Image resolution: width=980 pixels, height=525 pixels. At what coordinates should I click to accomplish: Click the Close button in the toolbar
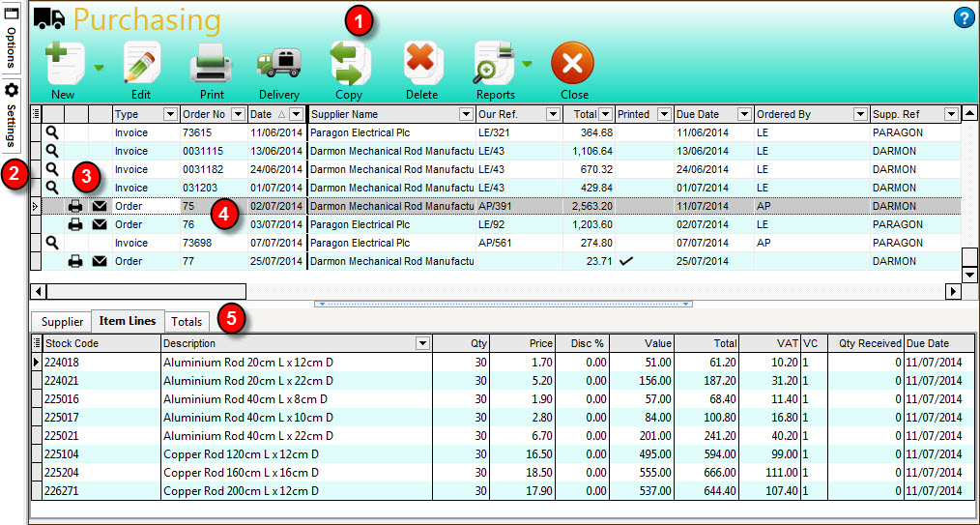click(x=573, y=68)
